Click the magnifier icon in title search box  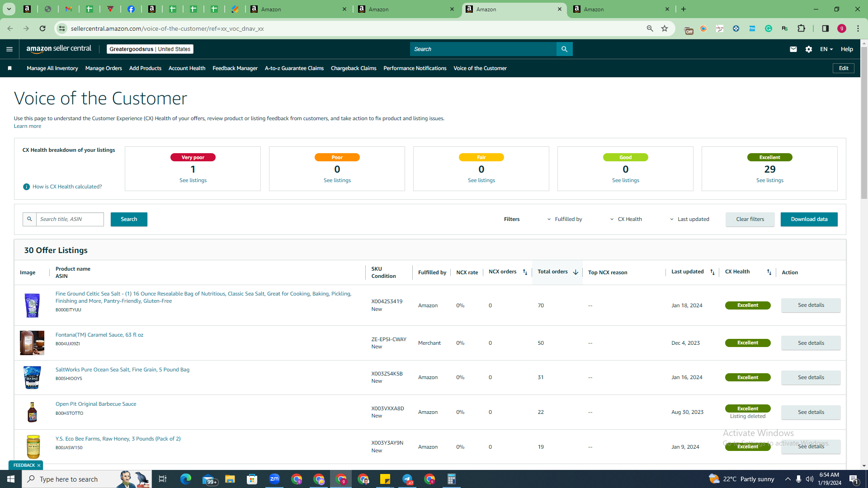click(x=29, y=219)
